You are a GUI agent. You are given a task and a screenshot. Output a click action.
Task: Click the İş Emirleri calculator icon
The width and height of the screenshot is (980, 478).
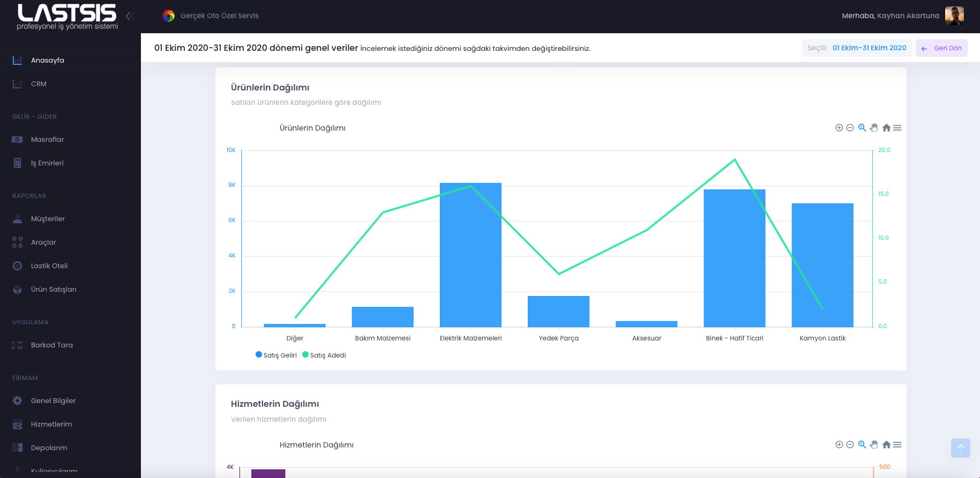click(x=17, y=163)
